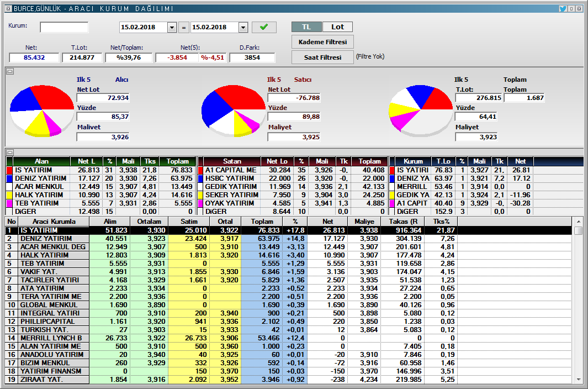Click GEDIK YATIRIM in sellers table
This screenshot has width=588, height=389.
click(x=230, y=187)
